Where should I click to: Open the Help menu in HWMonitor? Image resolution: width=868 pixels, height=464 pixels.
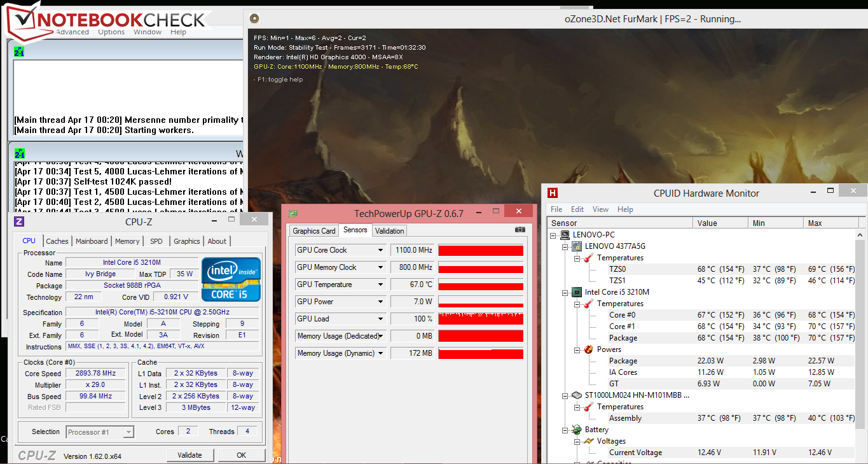625,209
